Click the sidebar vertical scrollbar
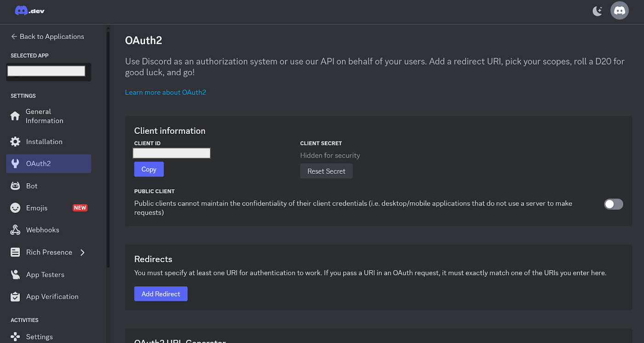Viewport: 644px width, 343px height. point(108,149)
